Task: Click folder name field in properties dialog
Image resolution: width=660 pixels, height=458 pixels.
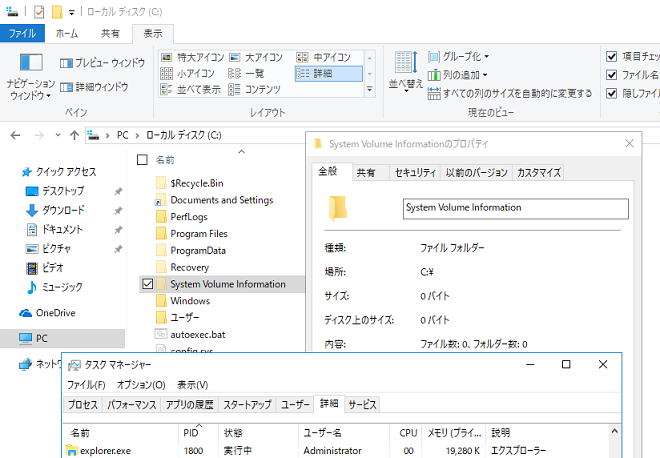Action: [516, 209]
